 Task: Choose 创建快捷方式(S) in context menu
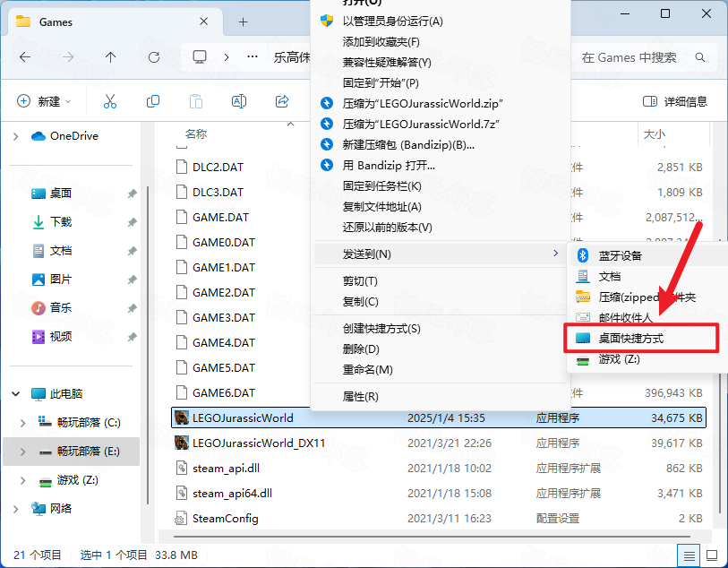tap(381, 329)
